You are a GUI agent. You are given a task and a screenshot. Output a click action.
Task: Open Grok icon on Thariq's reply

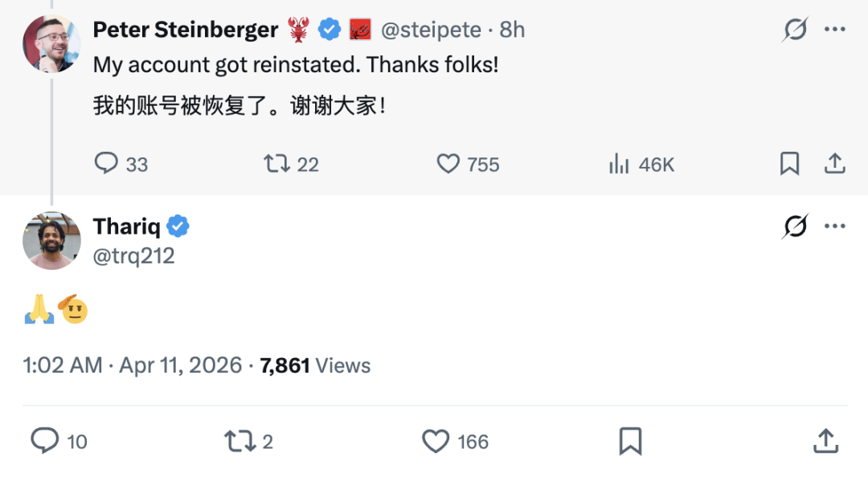(x=795, y=227)
